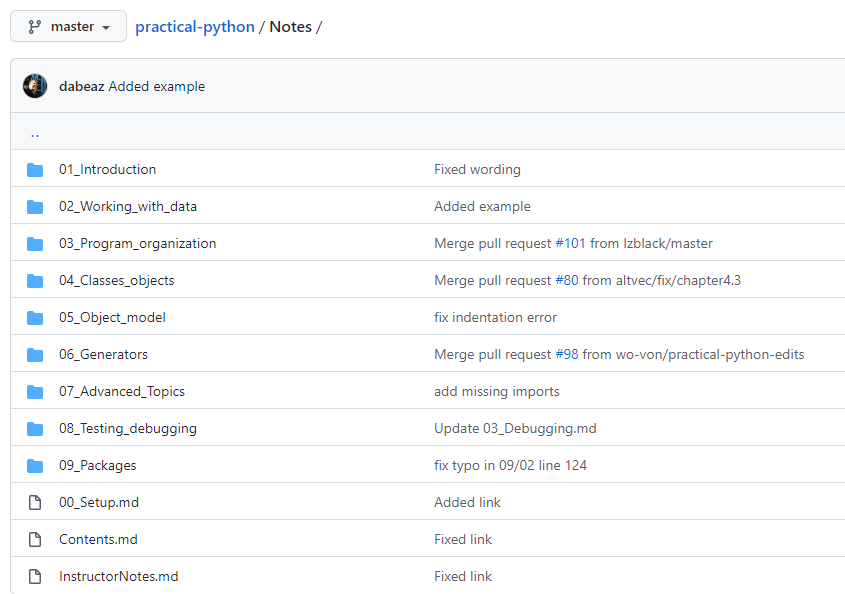Image resolution: width=845 pixels, height=594 pixels.
Task: Click the folder icon beside 05_Object_model
Action: [x=35, y=318]
